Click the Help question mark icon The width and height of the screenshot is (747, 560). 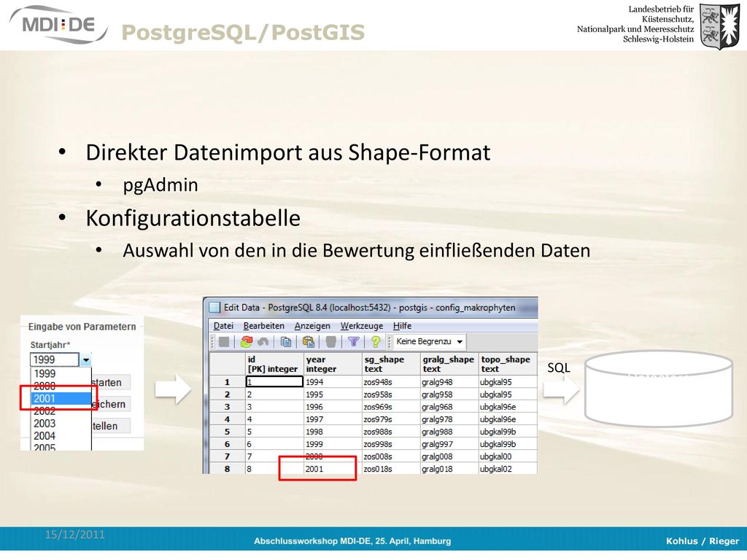click(376, 341)
